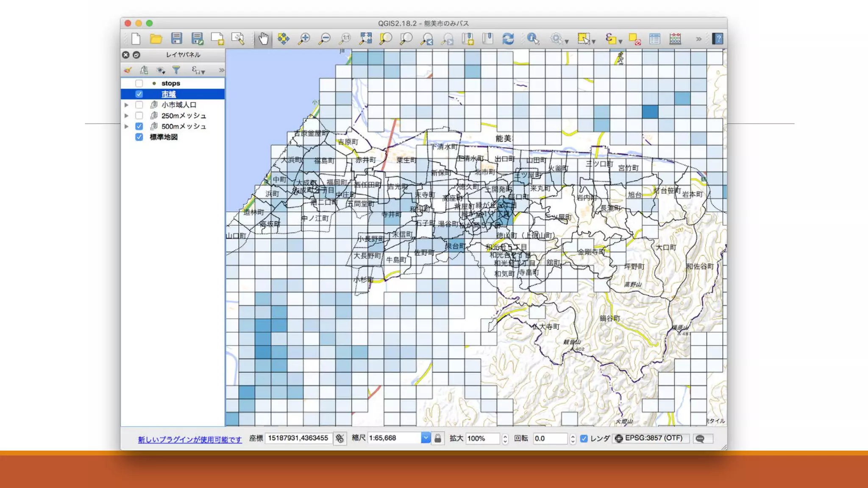
Task: Expand the 250mメッシュ layer group
Action: pyautogui.click(x=126, y=115)
